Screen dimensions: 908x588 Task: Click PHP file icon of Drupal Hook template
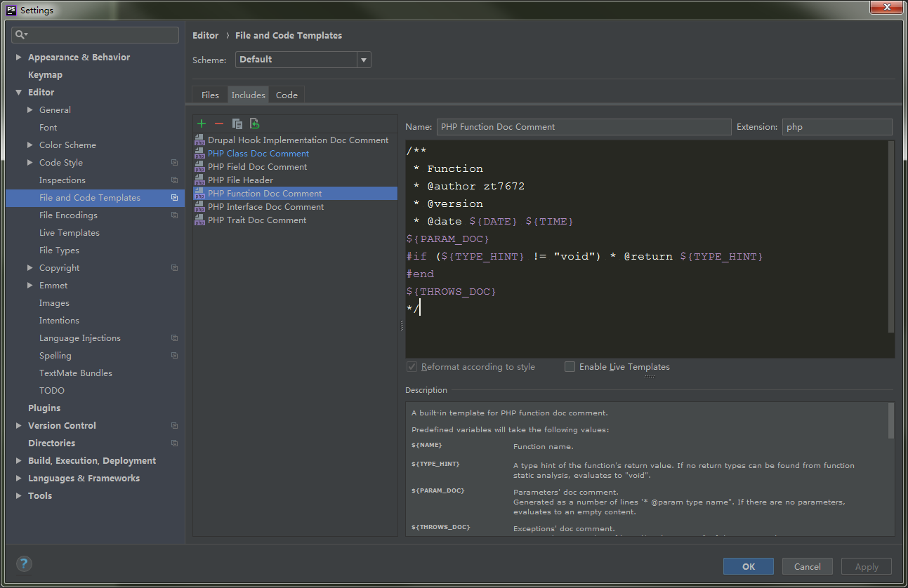[199, 140]
